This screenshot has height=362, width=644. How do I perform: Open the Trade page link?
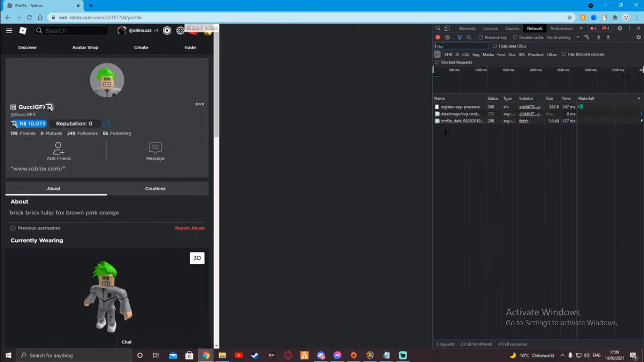190,48
